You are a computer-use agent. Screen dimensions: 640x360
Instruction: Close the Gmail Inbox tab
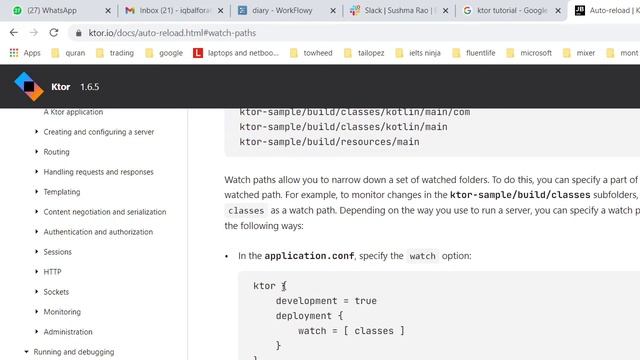coord(220,11)
